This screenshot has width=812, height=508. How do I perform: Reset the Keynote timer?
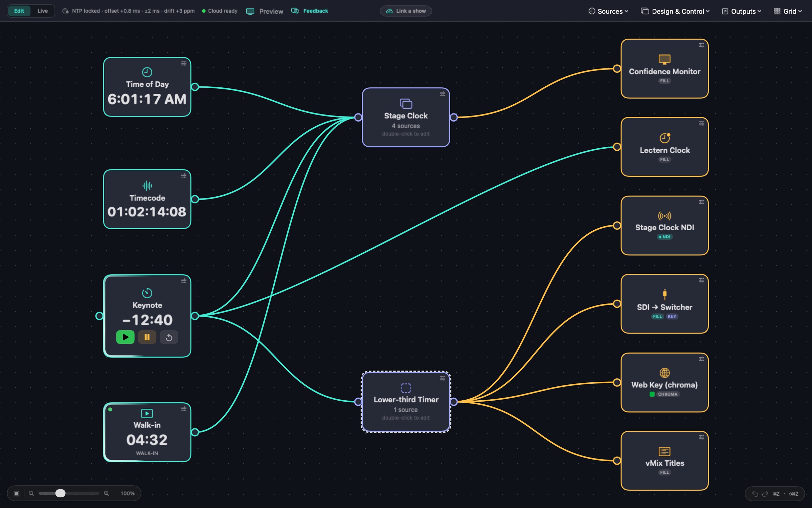pyautogui.click(x=169, y=337)
